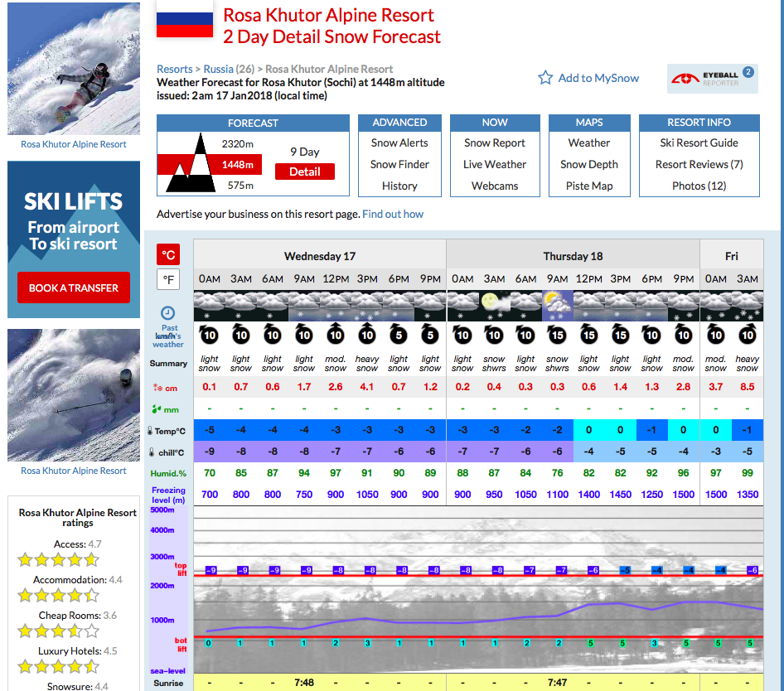This screenshot has height=691, width=784.
Task: Click the Wednesday 0AM wind arrow icon
Action: tap(209, 335)
